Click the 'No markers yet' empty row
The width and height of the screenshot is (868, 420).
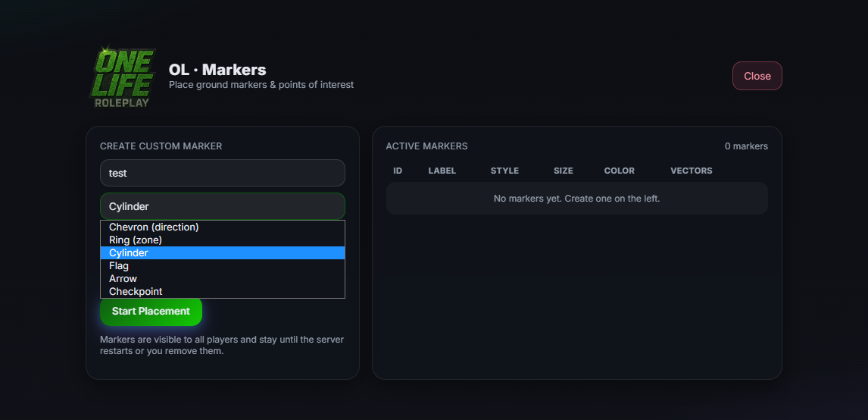click(x=577, y=199)
